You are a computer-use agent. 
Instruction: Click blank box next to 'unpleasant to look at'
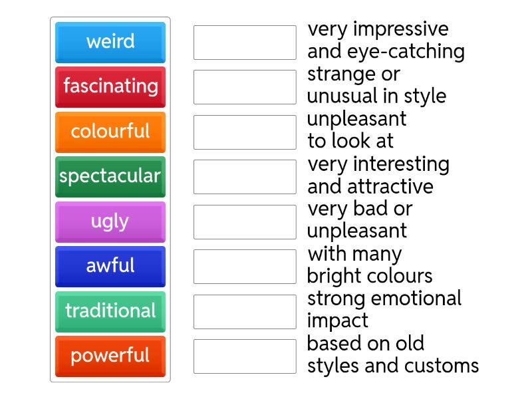(x=245, y=132)
